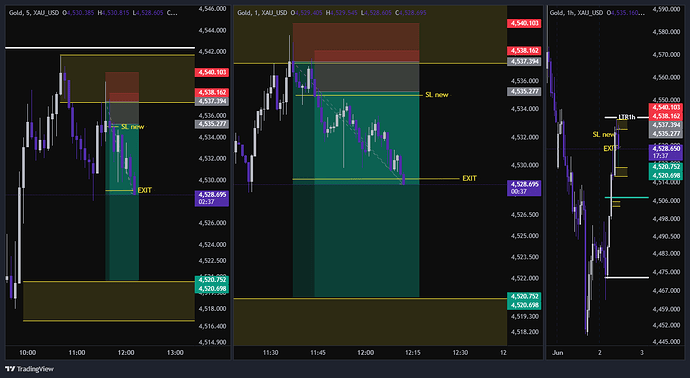The width and height of the screenshot is (690, 378).
Task: Select the LTR1h line label on 1h chart
Action: coord(627,117)
